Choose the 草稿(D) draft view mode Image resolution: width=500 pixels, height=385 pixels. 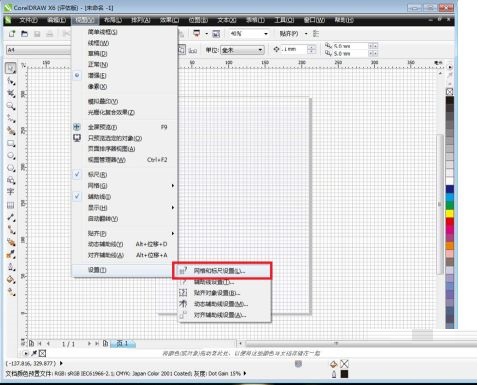(97, 54)
